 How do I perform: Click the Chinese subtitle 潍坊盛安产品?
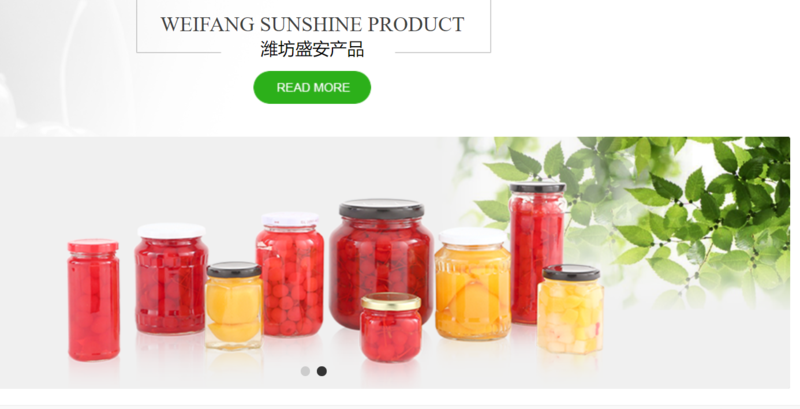pos(312,49)
